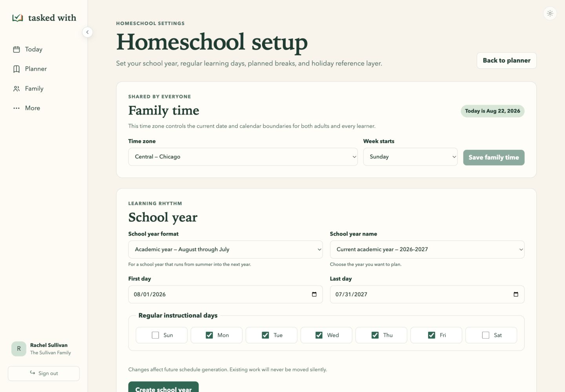Open Planner from the sidebar
Screen dimensions: 565x392
pos(44,69)
